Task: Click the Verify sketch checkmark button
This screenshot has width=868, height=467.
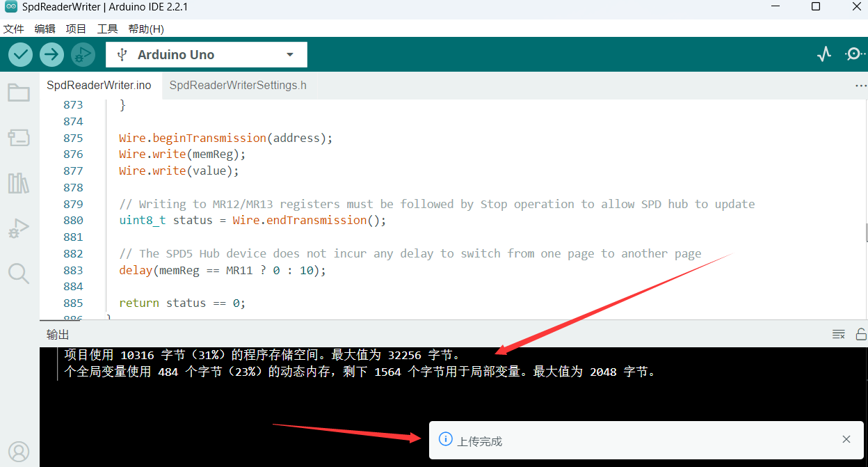Action: coord(21,54)
